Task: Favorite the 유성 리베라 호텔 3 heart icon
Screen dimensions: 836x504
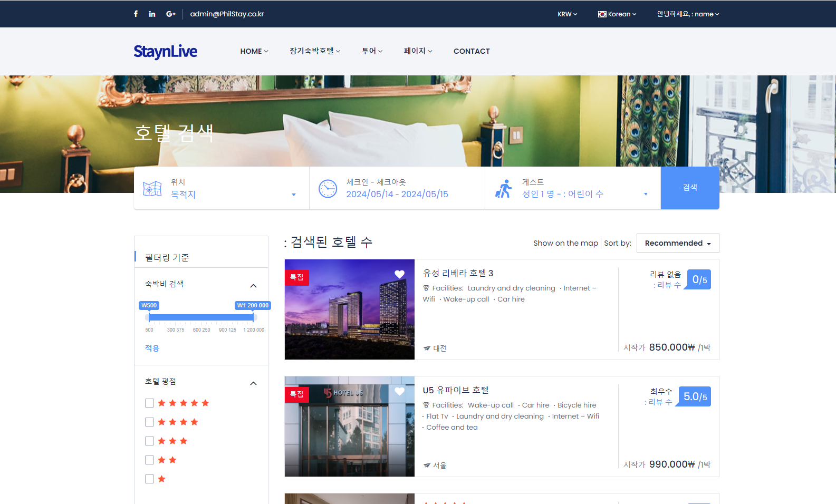Action: tap(399, 274)
